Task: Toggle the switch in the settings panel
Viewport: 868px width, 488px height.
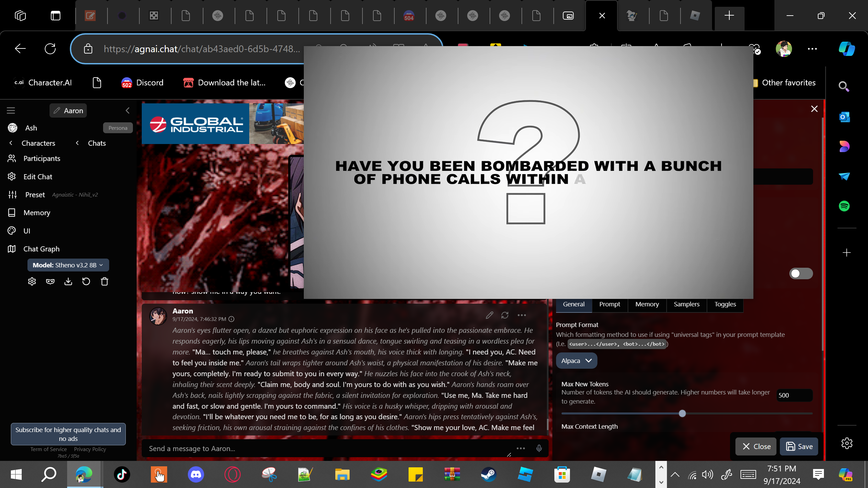Action: click(x=801, y=273)
